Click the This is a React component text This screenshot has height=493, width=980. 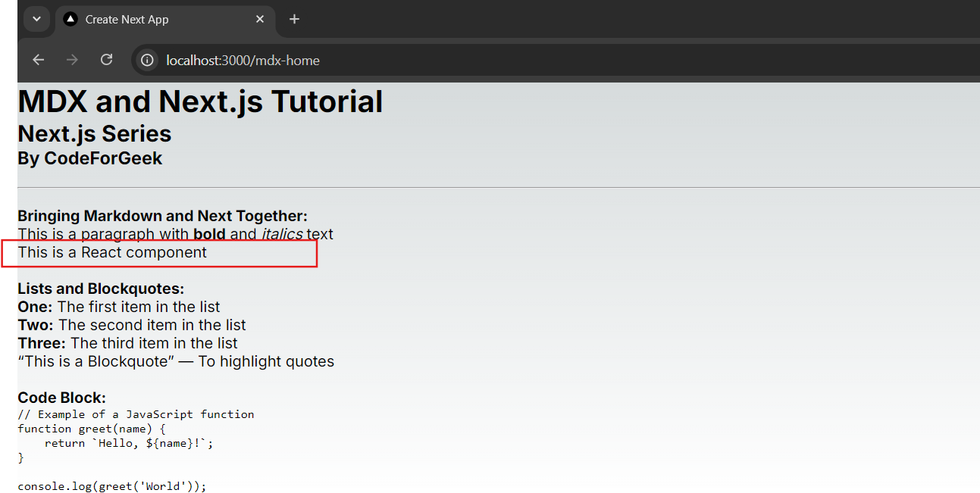pos(112,252)
